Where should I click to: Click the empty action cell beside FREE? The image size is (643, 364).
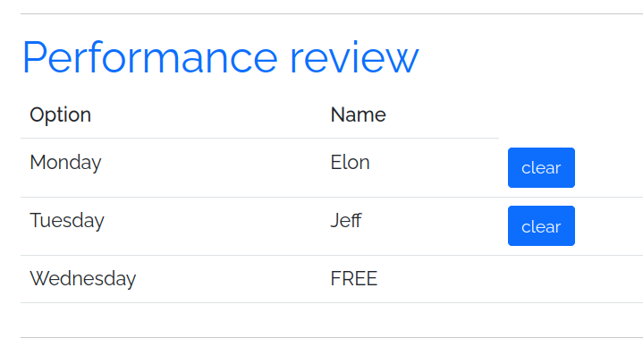[571, 279]
